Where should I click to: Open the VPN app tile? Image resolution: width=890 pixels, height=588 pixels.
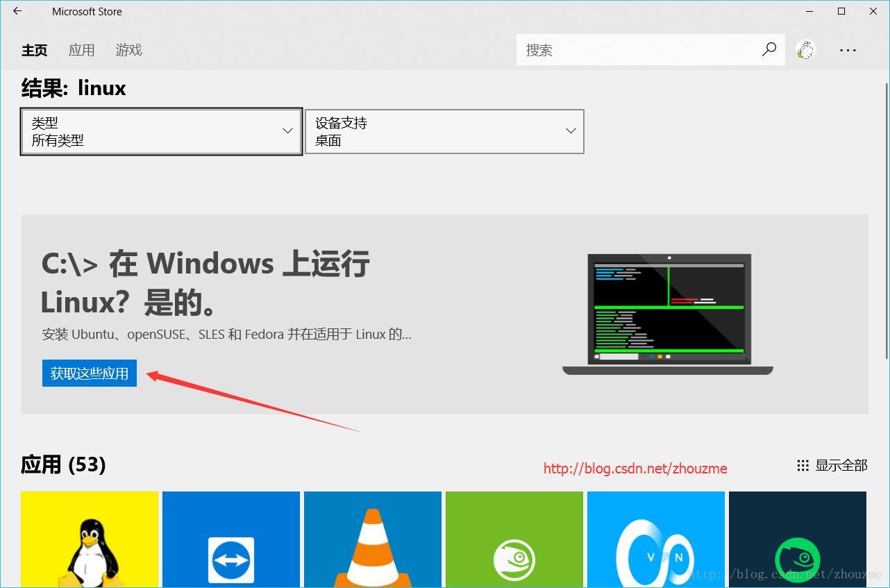[x=656, y=539]
